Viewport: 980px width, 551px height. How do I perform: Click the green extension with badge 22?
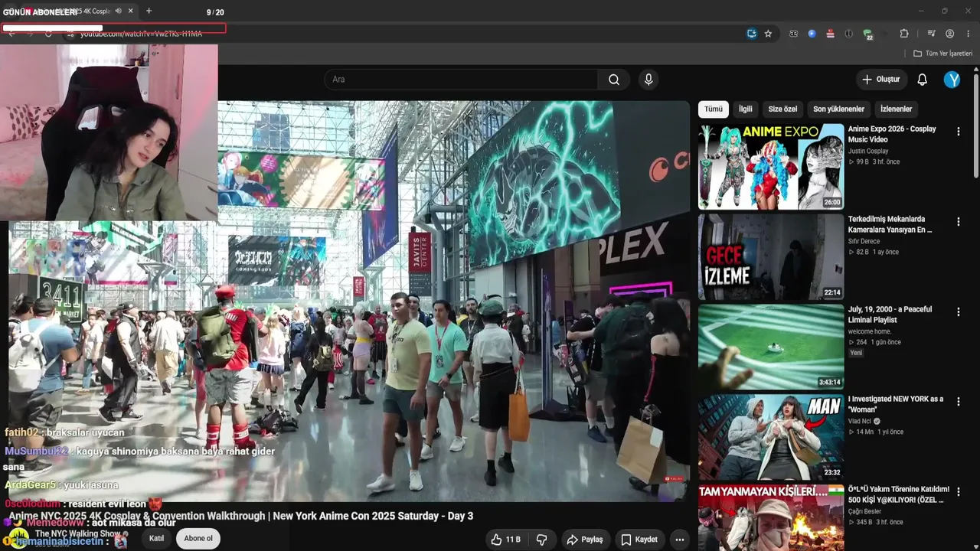(867, 34)
